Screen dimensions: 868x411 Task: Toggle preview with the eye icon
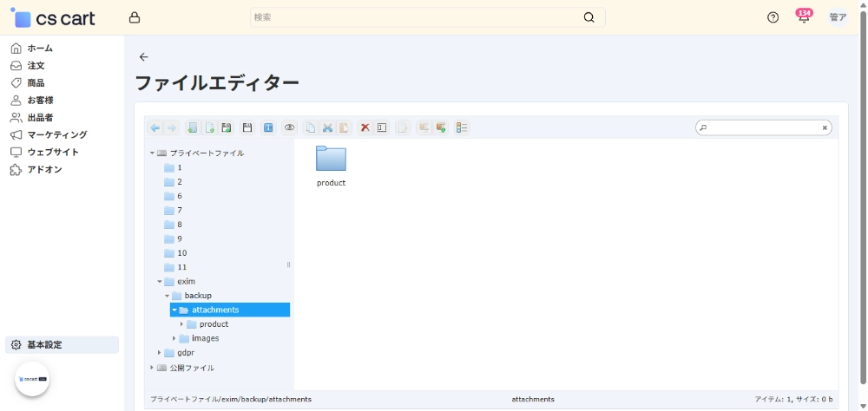click(x=289, y=127)
